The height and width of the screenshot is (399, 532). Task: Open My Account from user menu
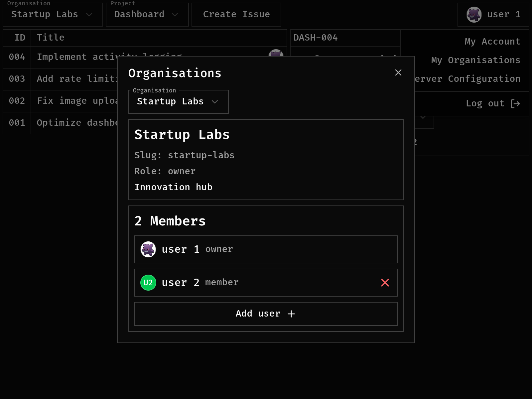492,42
